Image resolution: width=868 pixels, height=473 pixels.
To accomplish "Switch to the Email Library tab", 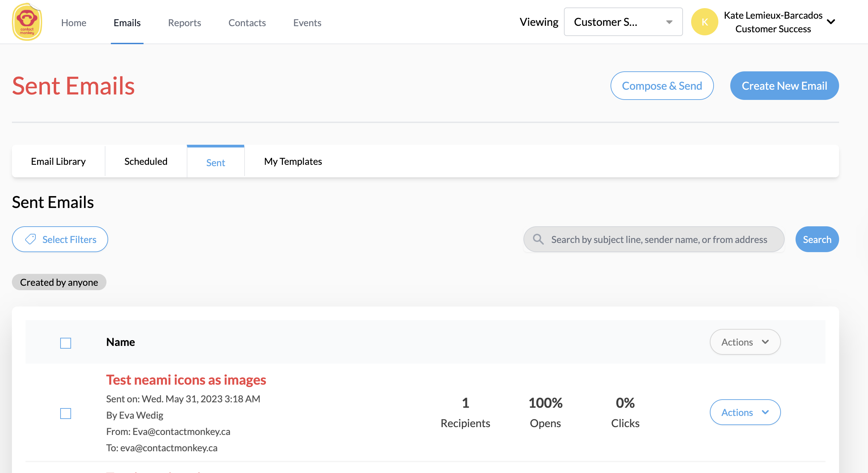I will 59,161.
